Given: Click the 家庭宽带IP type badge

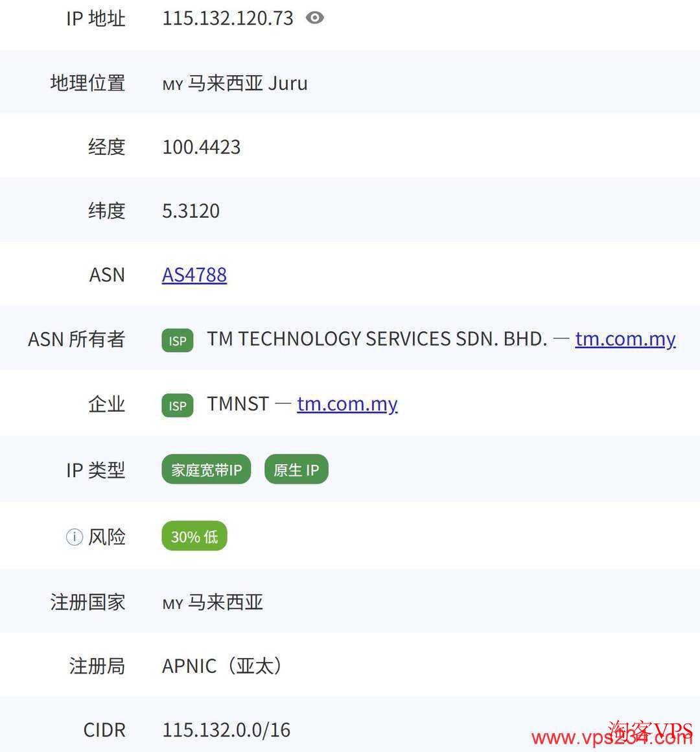Looking at the screenshot, I should 205,469.
